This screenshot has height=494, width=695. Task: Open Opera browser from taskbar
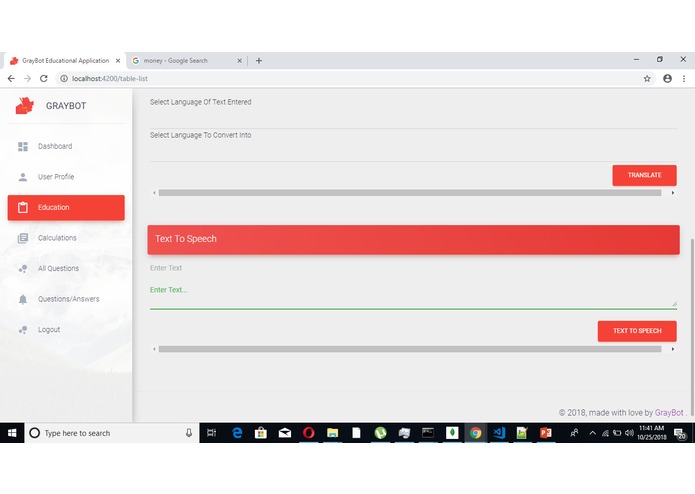[308, 433]
